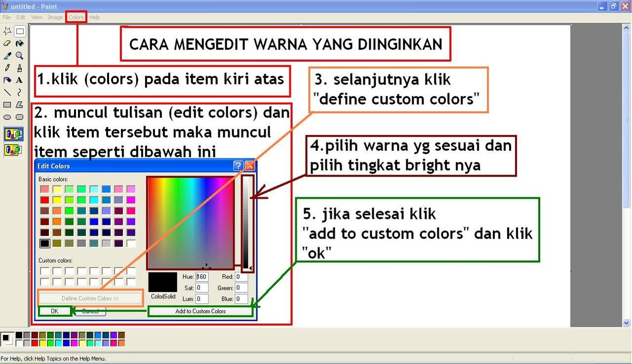
Task: Choose the Eraser tool
Action: (7, 43)
